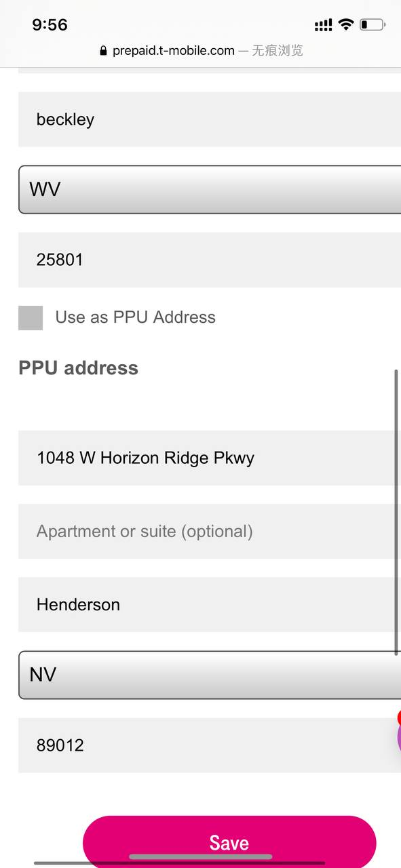Edit the 89012 zip code field
This screenshot has width=401, height=868.
(210, 745)
